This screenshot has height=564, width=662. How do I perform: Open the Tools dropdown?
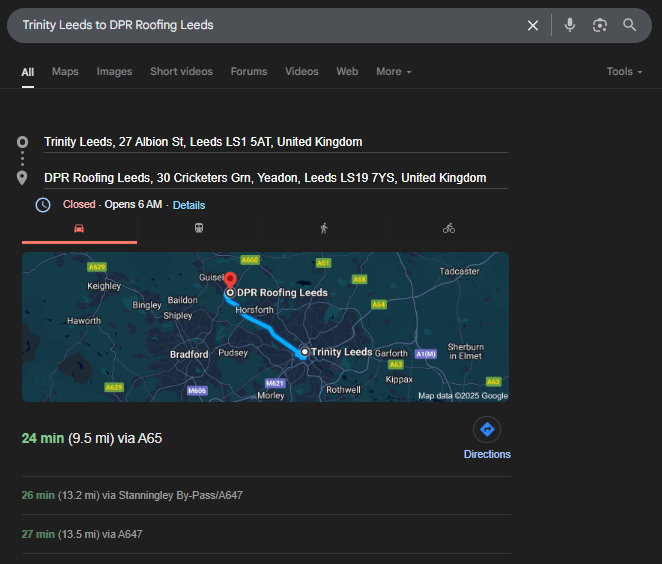[x=624, y=71]
